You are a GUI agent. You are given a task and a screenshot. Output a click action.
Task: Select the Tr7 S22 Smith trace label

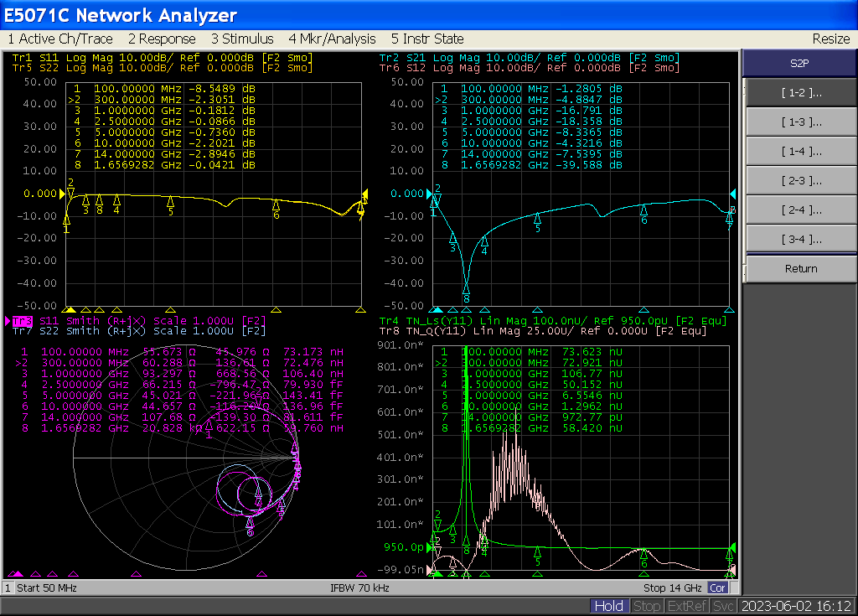[x=139, y=331]
